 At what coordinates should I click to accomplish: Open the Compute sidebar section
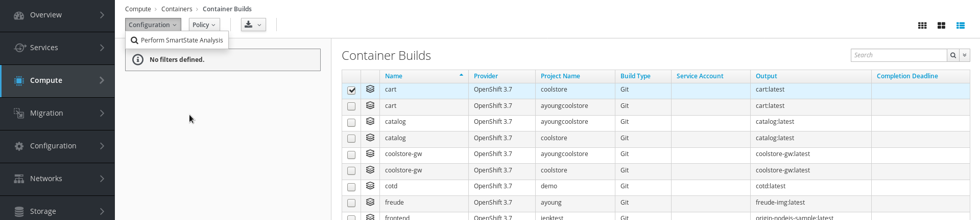57,80
